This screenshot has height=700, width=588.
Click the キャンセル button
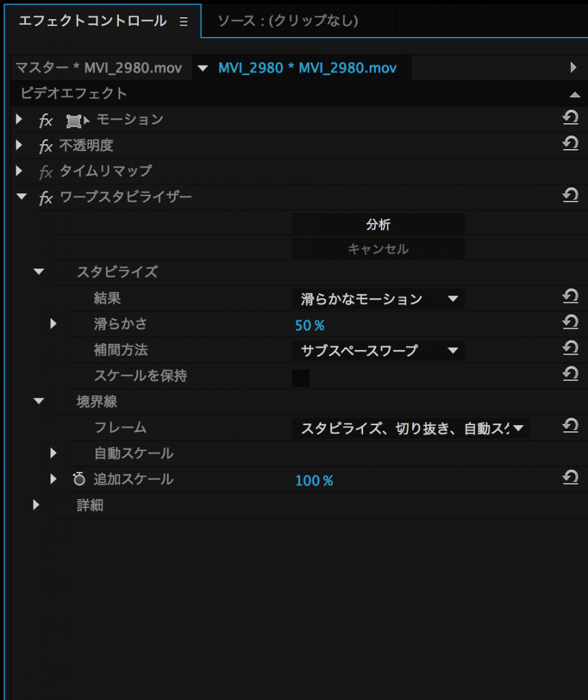point(378,249)
